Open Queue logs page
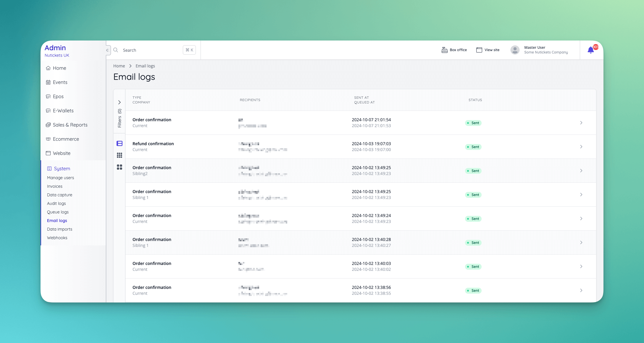 (58, 212)
